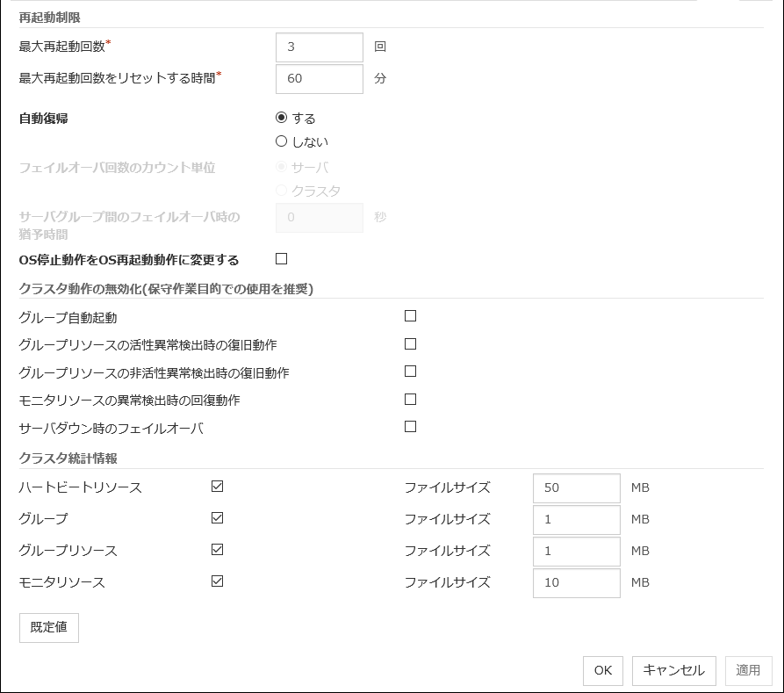Select しない for 自動復帰

coord(282,141)
